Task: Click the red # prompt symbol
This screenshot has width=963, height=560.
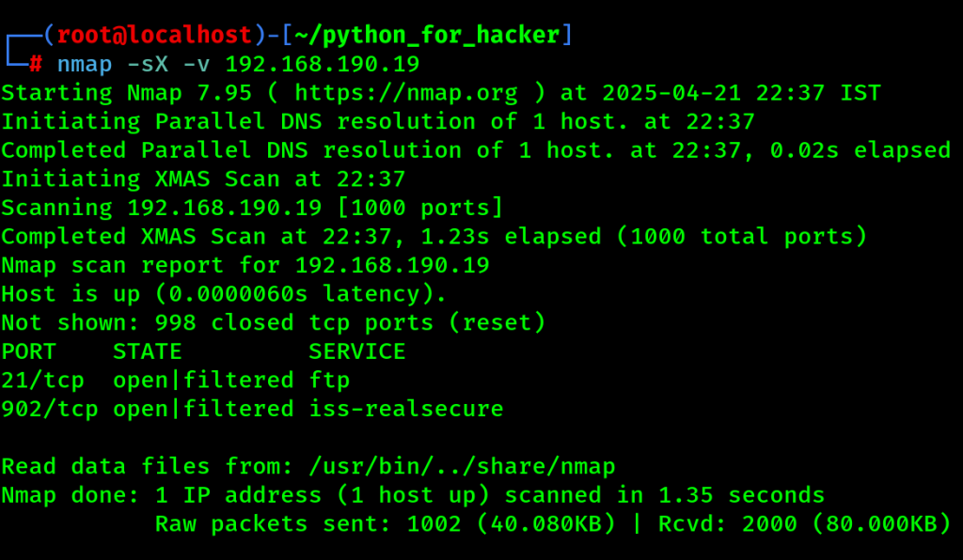Action: pos(37,63)
